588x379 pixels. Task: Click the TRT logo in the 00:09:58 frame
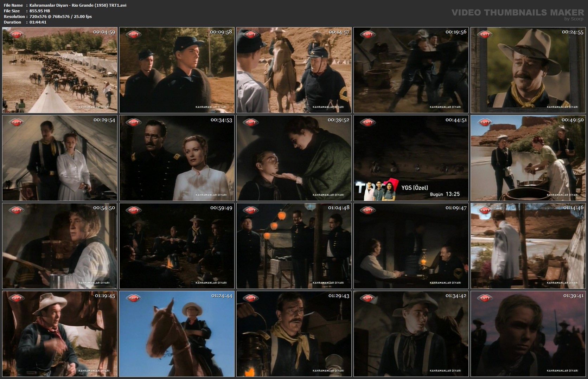134,34
